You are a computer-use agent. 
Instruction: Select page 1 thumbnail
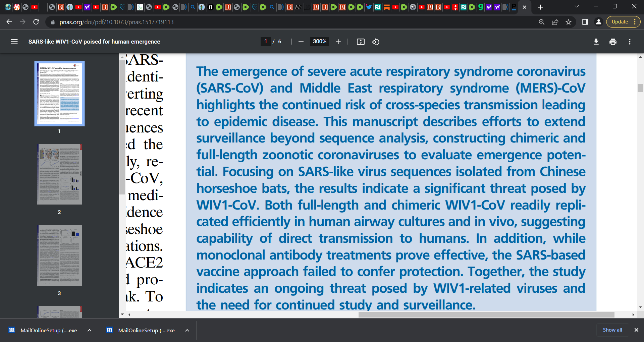click(x=59, y=94)
